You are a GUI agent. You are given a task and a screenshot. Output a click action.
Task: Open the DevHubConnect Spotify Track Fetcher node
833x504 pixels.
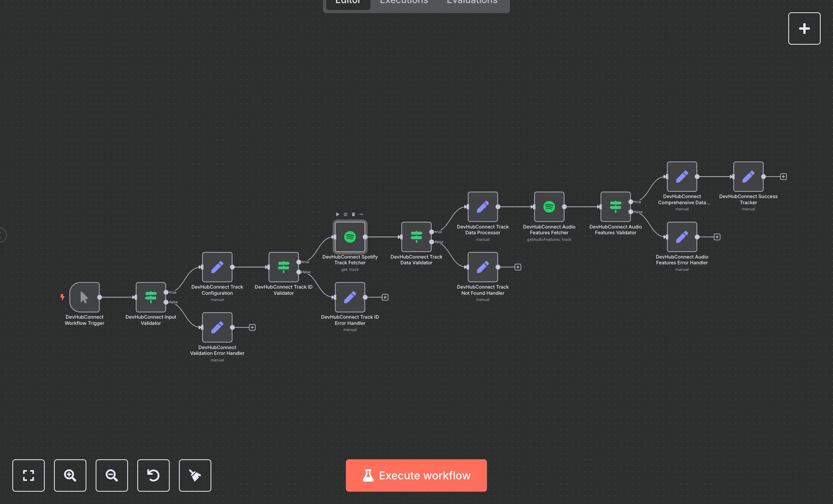349,237
